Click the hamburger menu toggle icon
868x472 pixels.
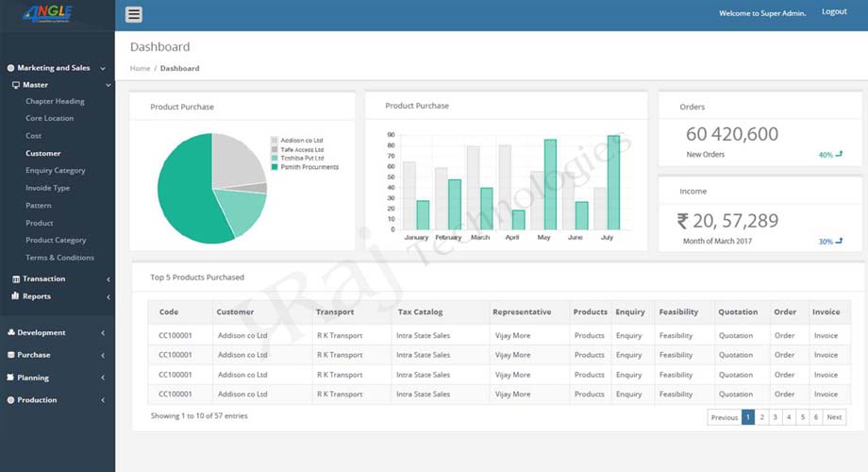(133, 14)
